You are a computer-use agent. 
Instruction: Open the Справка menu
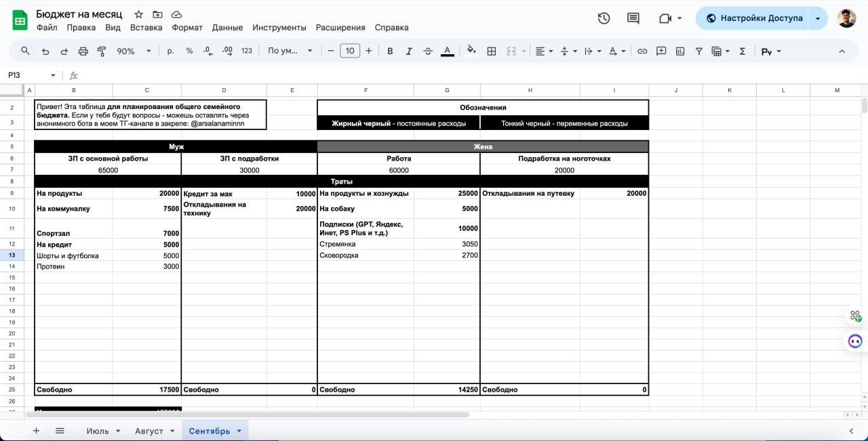coord(392,28)
